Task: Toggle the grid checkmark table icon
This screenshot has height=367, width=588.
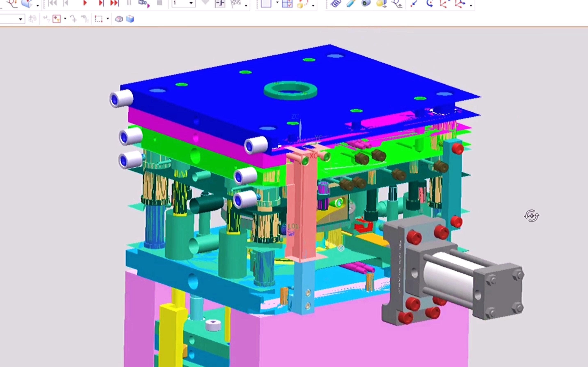Action: [x=287, y=3]
